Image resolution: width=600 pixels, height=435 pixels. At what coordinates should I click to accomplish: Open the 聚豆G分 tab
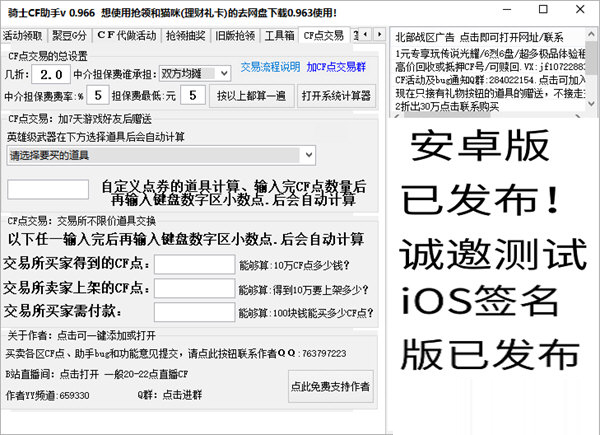69,36
